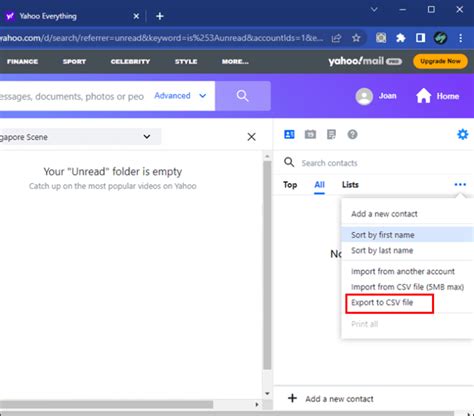Select Add a new contact in the menu
Image resolution: width=474 pixels, height=416 pixels.
coord(384,214)
